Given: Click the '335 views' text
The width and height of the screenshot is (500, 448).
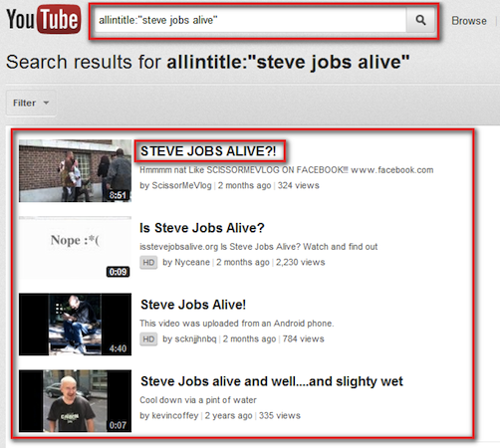Looking at the screenshot, I should 280,415.
